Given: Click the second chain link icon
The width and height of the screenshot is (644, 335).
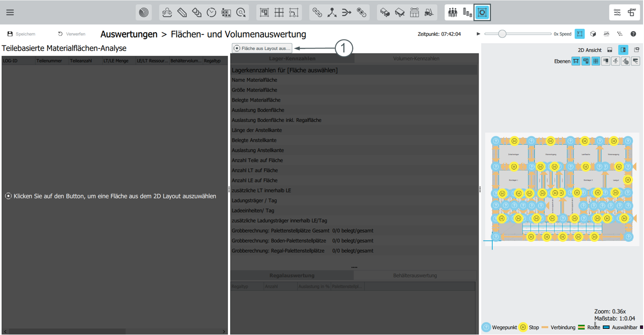Looking at the screenshot, I should click(361, 13).
